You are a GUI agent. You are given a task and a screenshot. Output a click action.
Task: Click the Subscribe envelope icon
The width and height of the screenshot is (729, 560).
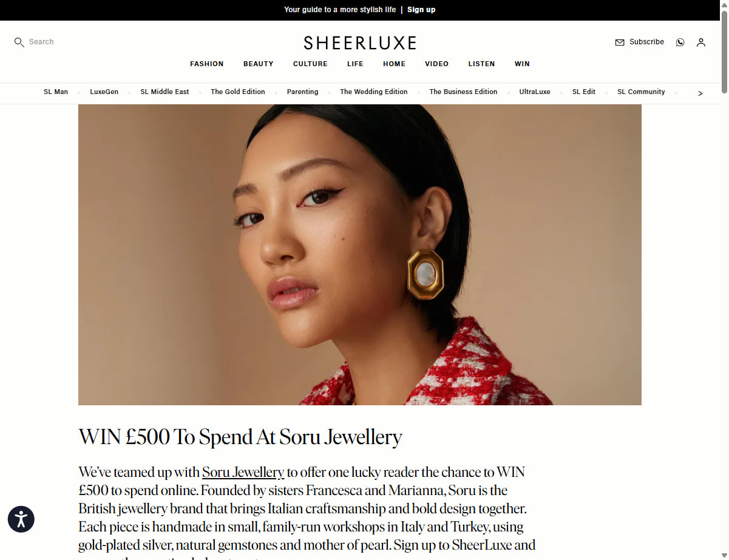[619, 42]
